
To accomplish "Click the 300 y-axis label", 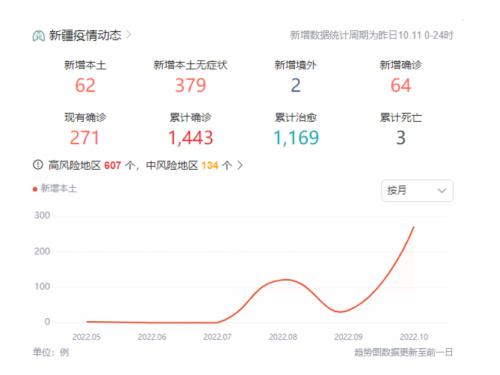I will pos(42,215).
